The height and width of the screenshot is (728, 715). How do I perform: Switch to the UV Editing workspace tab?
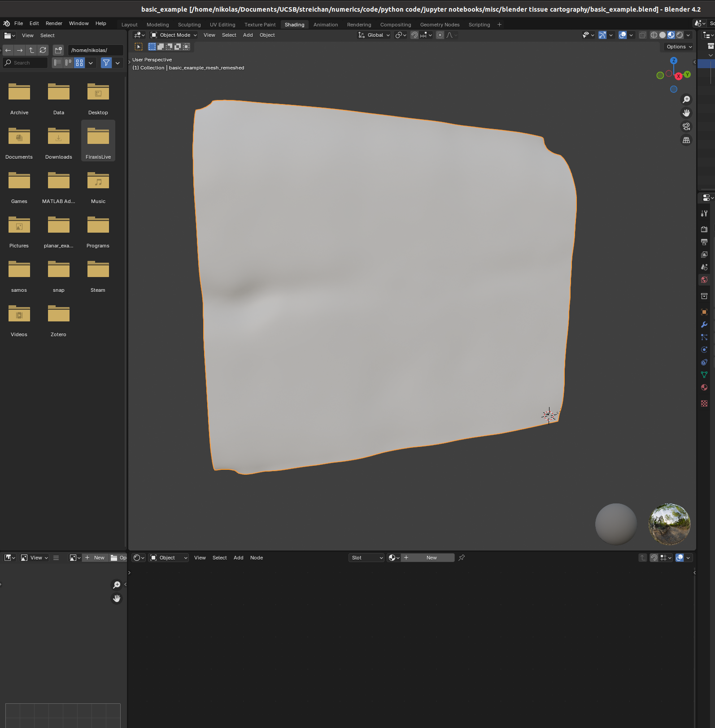222,25
